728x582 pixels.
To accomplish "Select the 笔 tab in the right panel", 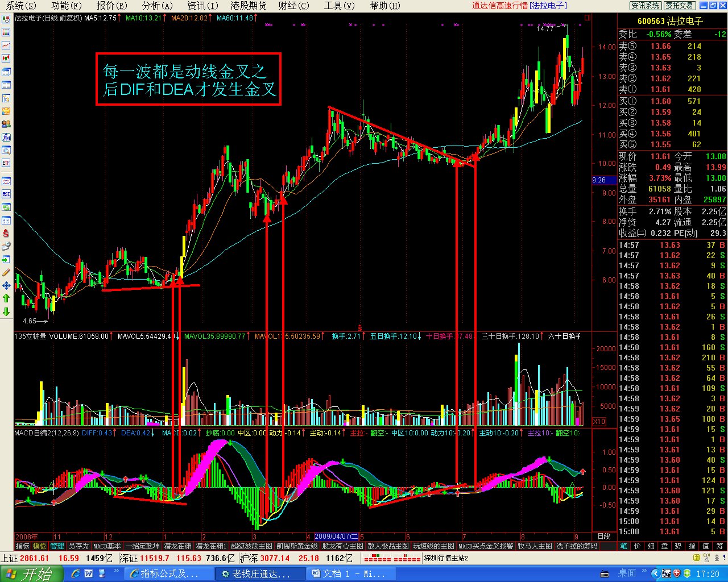I will 624,546.
